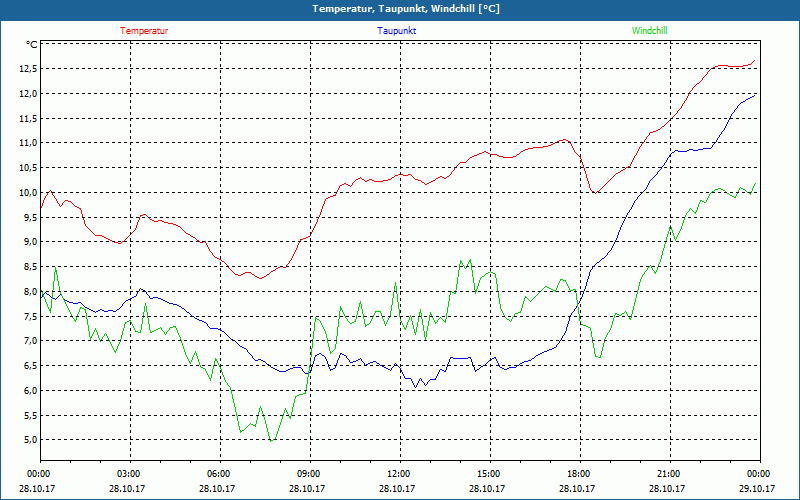Click the 11,5 y-axis value

(x=28, y=119)
